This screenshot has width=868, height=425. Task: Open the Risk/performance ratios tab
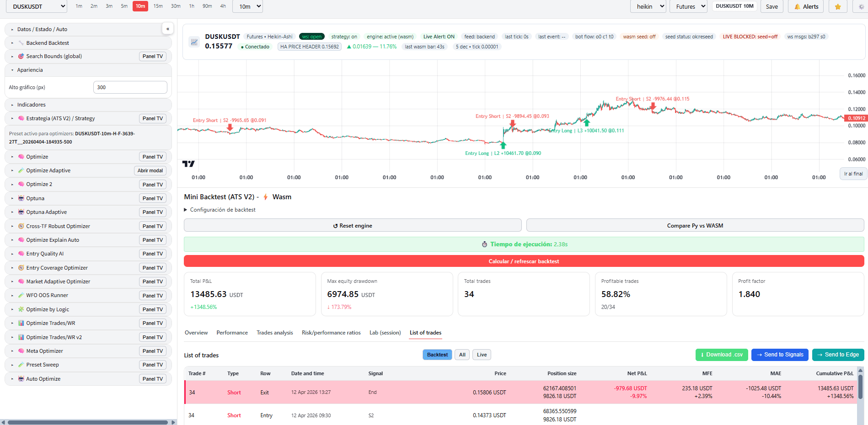pos(331,333)
